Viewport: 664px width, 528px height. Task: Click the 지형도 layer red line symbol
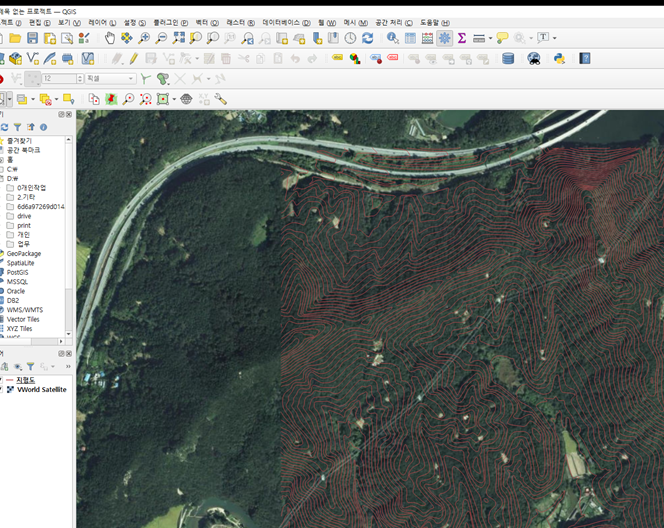(10, 380)
